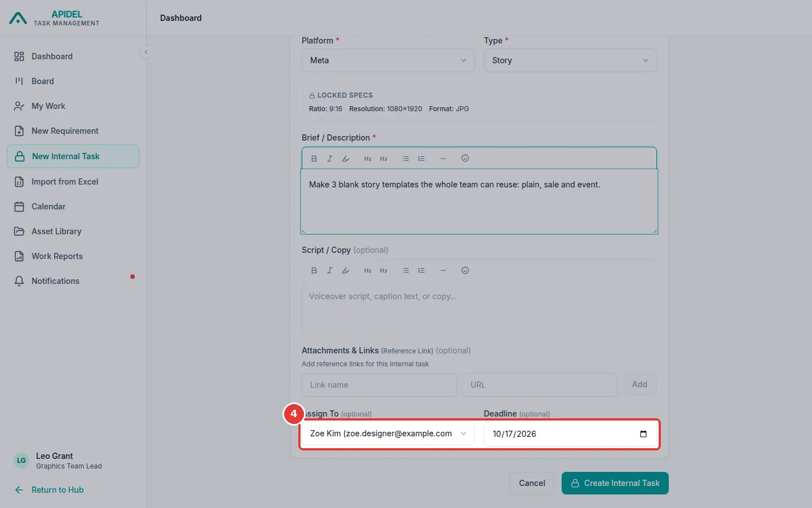812x508 pixels.
Task: Toggle italic in Script editor toolbar
Action: [x=330, y=271]
